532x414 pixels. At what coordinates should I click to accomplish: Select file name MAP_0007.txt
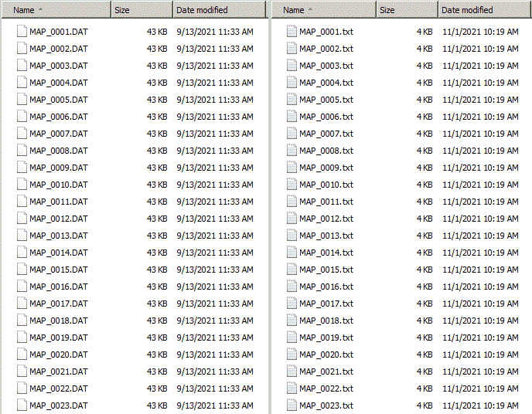(326, 134)
